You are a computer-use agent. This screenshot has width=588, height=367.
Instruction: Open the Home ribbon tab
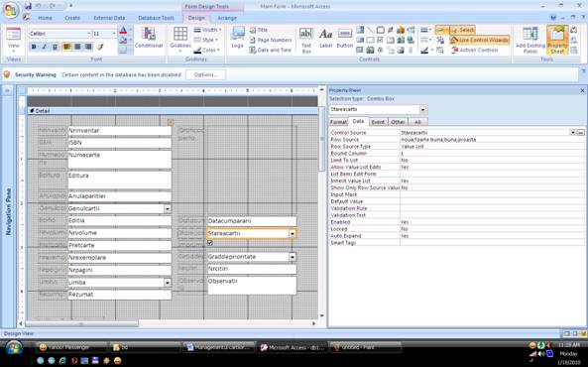click(x=45, y=18)
